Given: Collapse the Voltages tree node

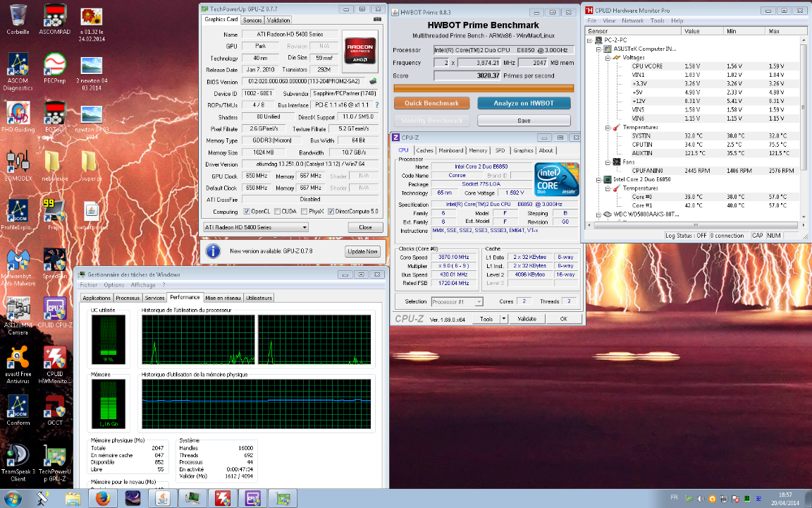Looking at the screenshot, I should (x=608, y=58).
